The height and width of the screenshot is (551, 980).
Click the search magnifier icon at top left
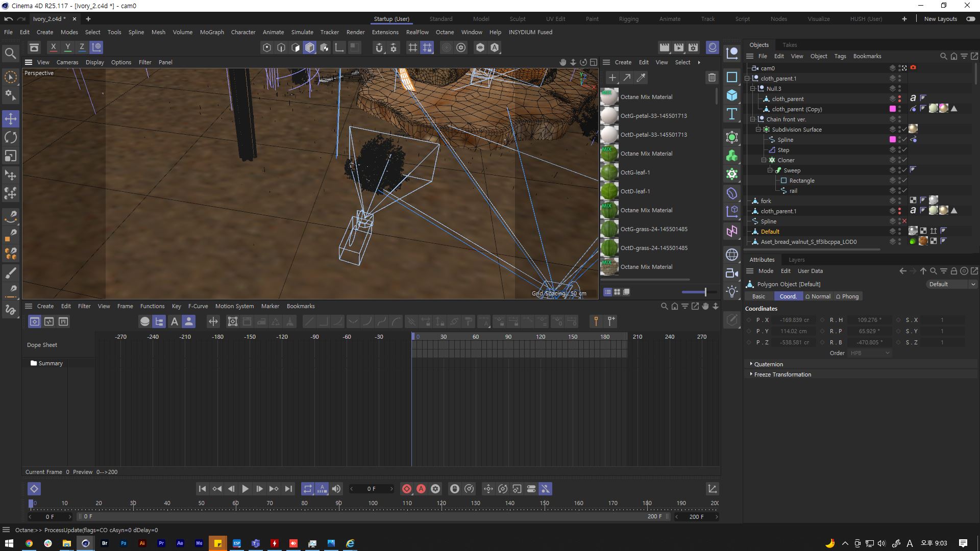click(10, 53)
